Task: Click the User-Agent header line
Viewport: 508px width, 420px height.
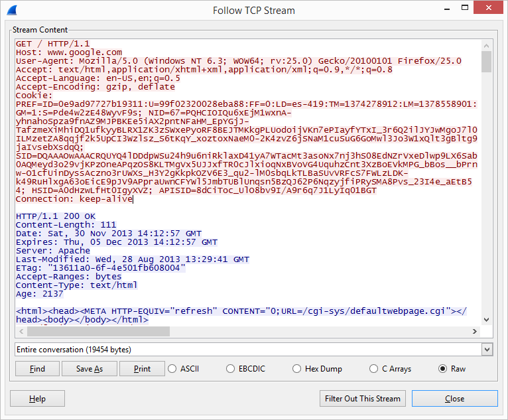Action: (239, 61)
